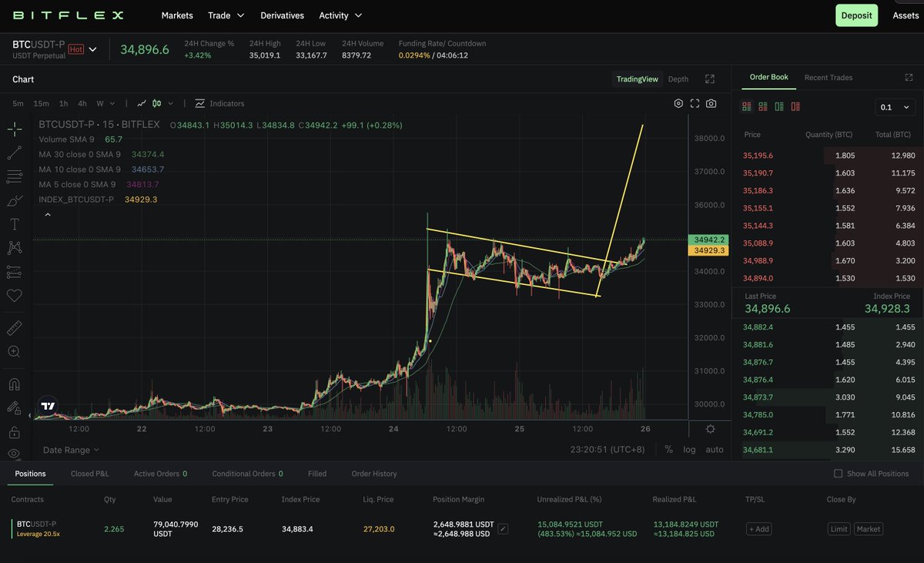924x563 pixels.
Task: Open the TradingView logo on chart
Action: click(x=49, y=406)
